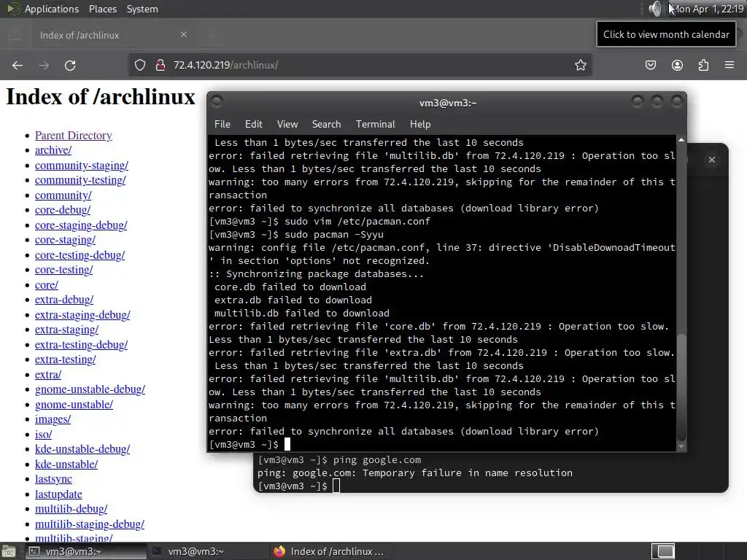Image resolution: width=747 pixels, height=560 pixels.
Task: Click the terminal vertical scrollbar thumb
Action: point(682,387)
